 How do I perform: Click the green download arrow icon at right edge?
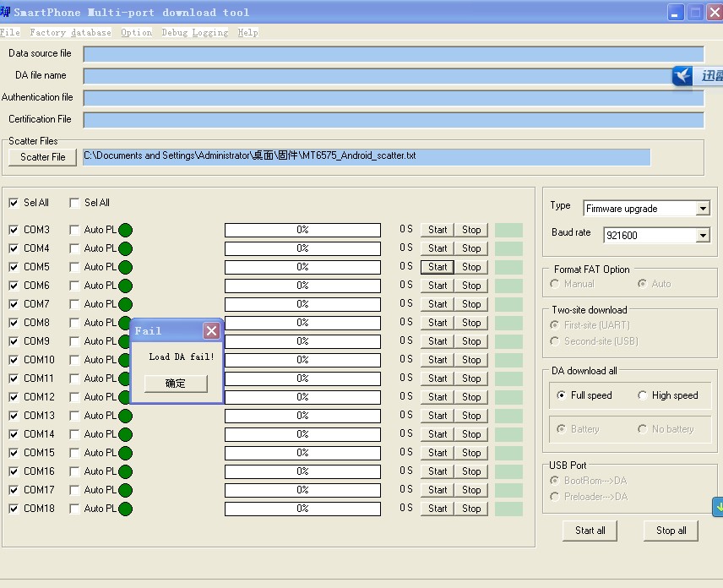[x=718, y=507]
